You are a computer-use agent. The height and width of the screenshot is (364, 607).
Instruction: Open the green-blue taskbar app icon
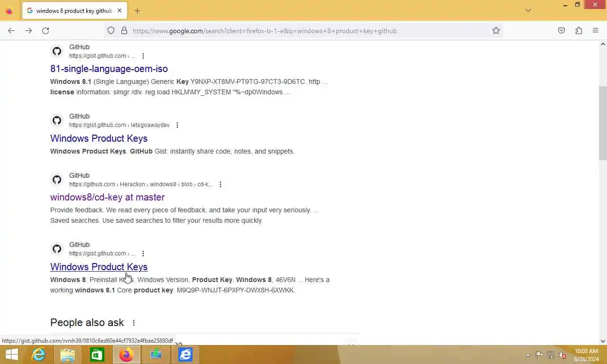tap(156, 355)
